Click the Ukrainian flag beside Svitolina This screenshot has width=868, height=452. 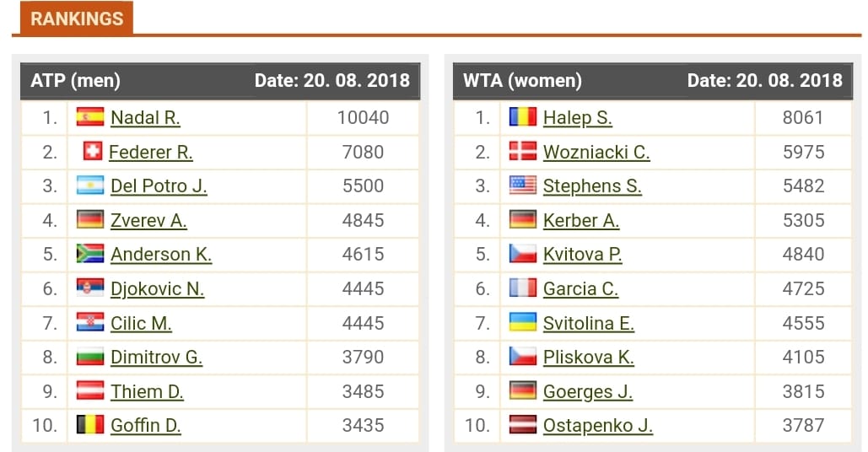(523, 322)
